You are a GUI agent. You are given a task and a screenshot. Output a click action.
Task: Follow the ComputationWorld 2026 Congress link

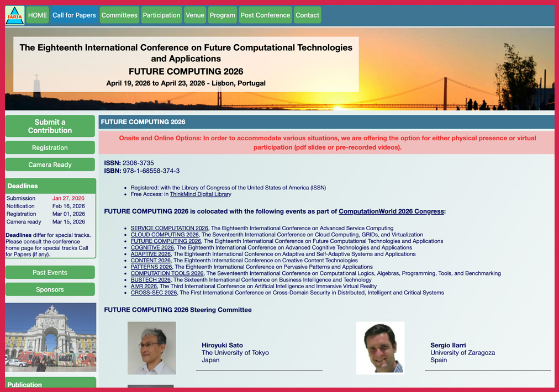(391, 211)
